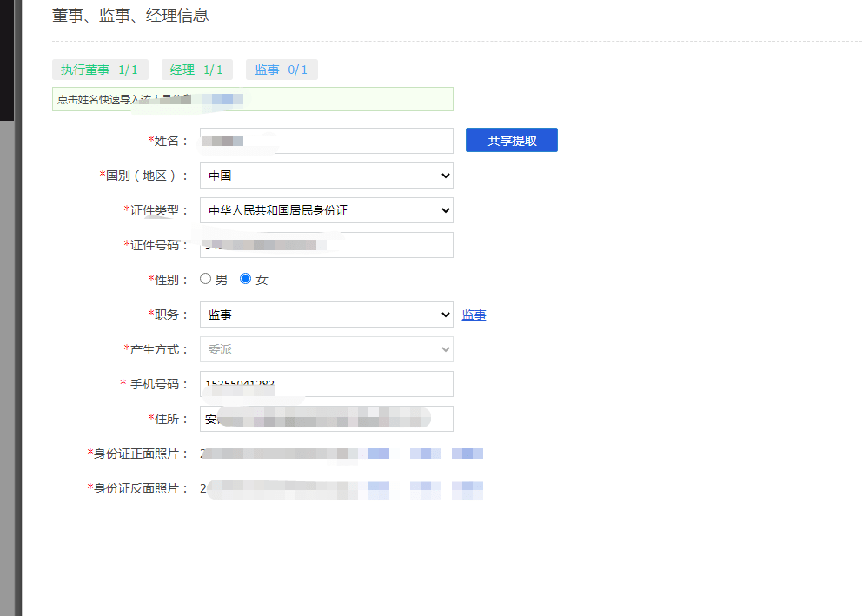862x616 pixels.
Task: Click the 职务 dropdown chevron arrow
Action: [x=445, y=315]
